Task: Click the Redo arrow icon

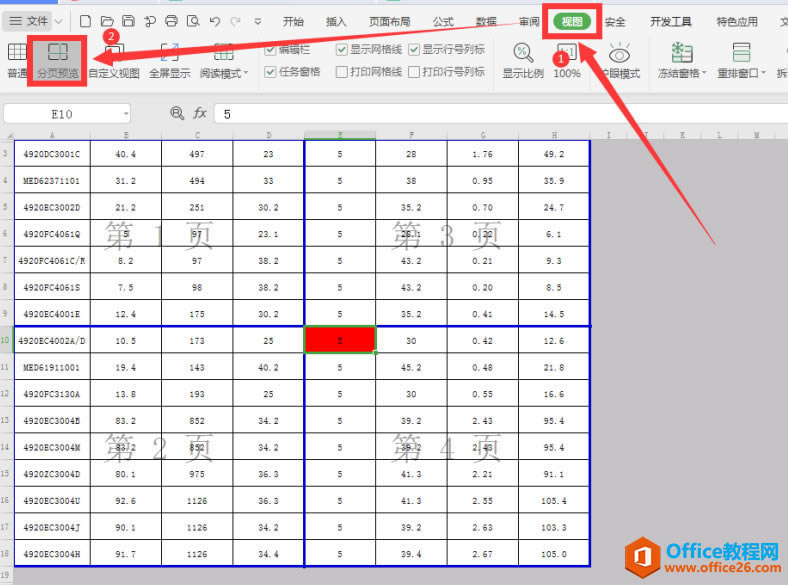Action: pyautogui.click(x=235, y=21)
